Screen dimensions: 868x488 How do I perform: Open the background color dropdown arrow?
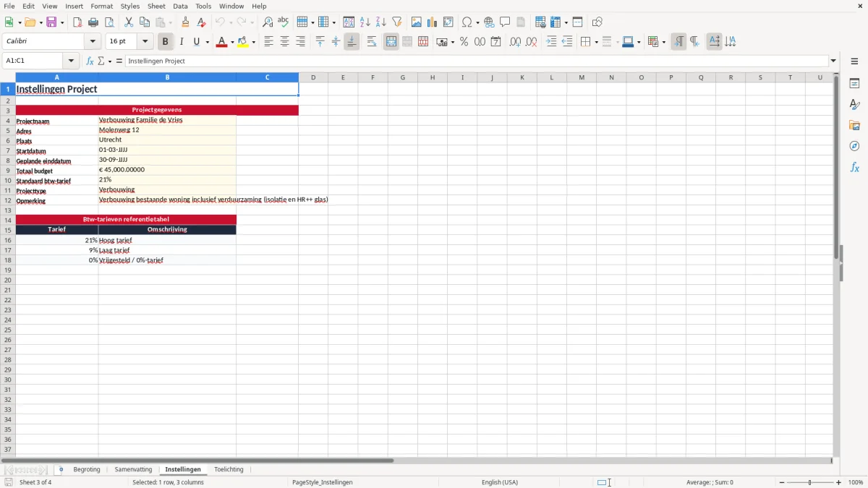pos(253,42)
